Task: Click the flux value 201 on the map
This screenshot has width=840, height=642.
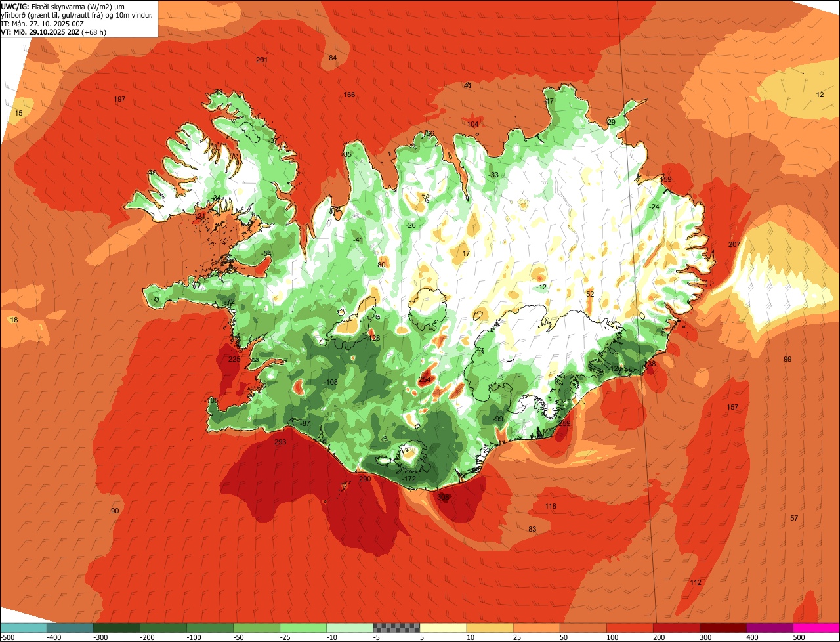Action: coord(262,60)
